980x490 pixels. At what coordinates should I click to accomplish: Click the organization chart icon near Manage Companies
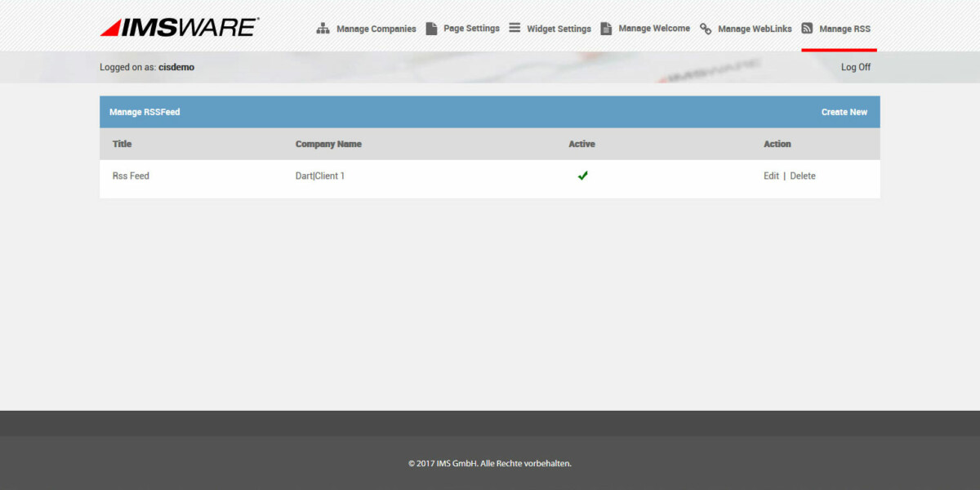tap(323, 28)
